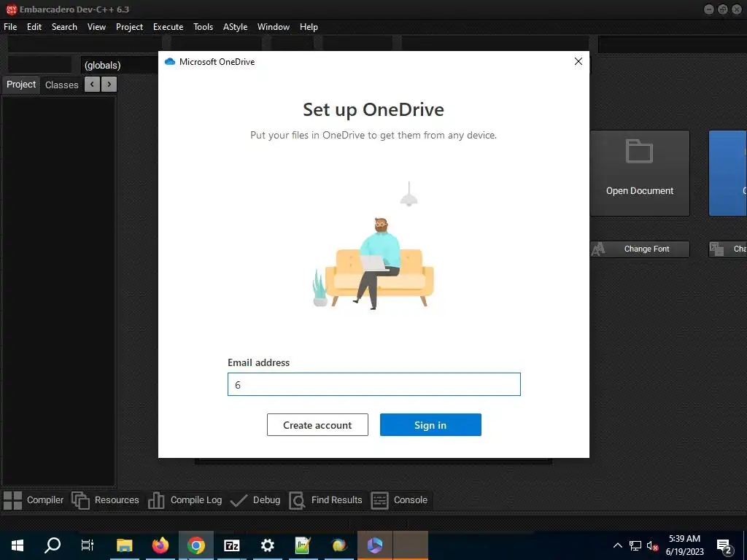The width and height of the screenshot is (747, 560).
Task: Click the right arrow tab scroller
Action: (x=109, y=85)
